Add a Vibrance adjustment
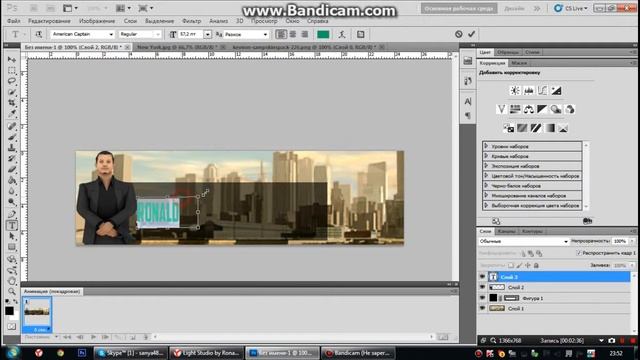Viewport: 640px width, 360px height. [x=501, y=109]
